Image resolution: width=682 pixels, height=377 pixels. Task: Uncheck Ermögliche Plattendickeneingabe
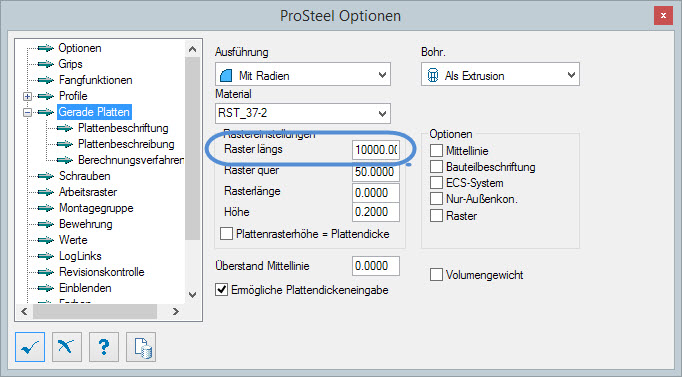pos(221,290)
